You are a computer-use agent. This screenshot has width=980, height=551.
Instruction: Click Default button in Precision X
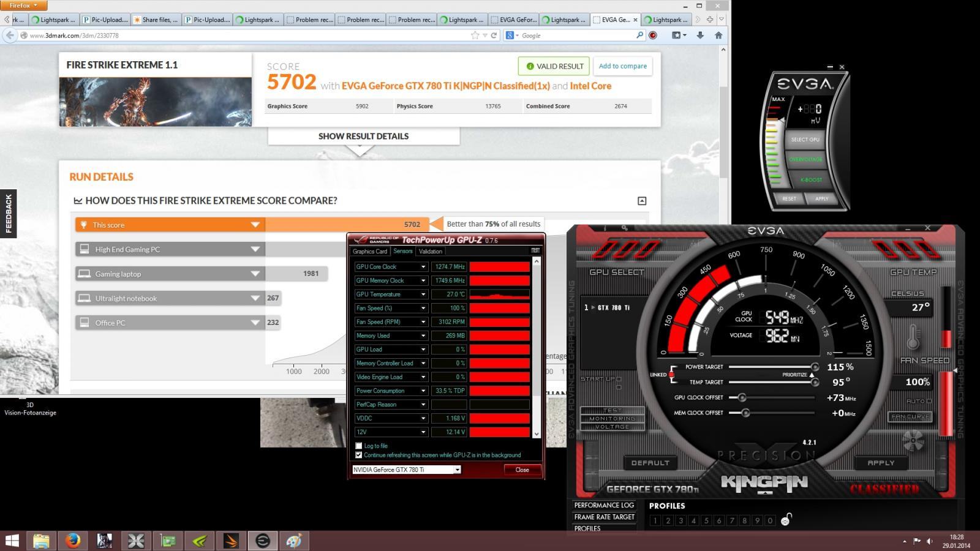click(650, 463)
